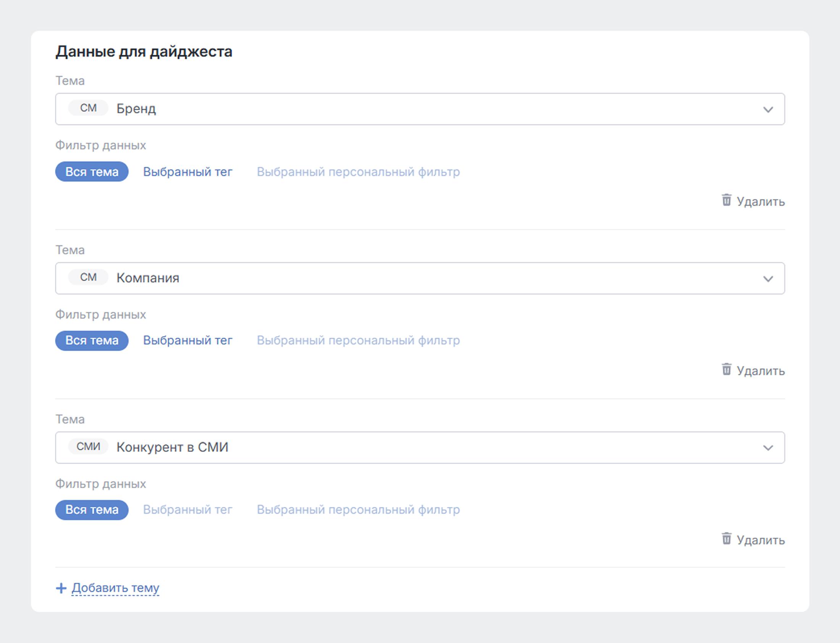This screenshot has height=643, width=840.
Task: Click the trash icon in the Бренд section
Action: coord(726,200)
